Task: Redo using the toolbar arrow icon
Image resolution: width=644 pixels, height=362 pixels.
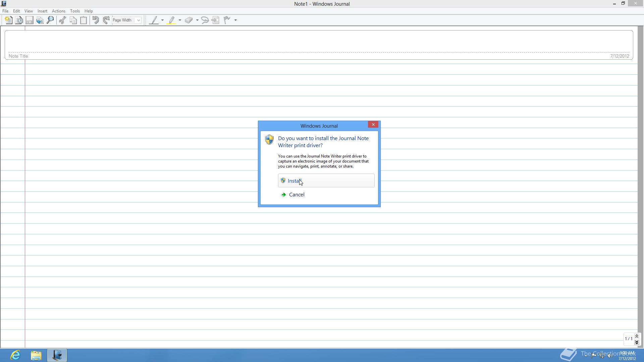Action: (106, 20)
